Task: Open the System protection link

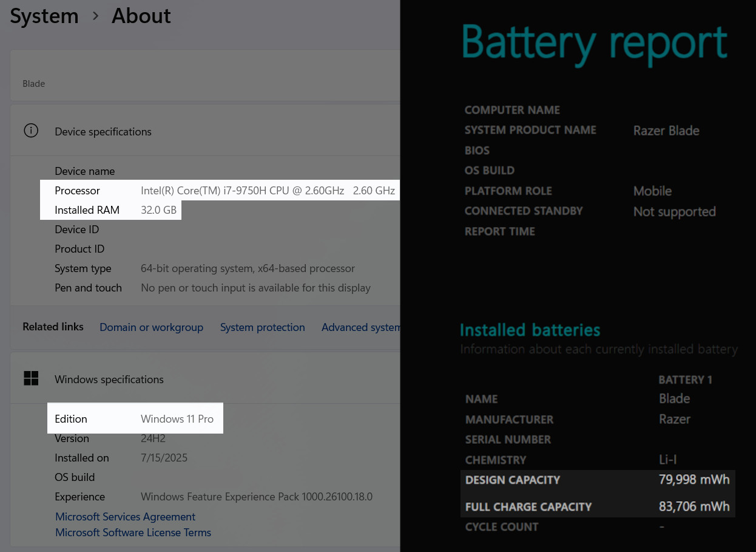Action: click(x=262, y=327)
